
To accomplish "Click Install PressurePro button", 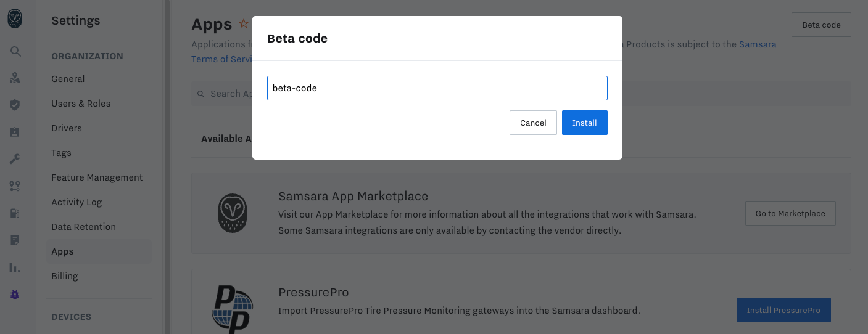I will point(783,310).
